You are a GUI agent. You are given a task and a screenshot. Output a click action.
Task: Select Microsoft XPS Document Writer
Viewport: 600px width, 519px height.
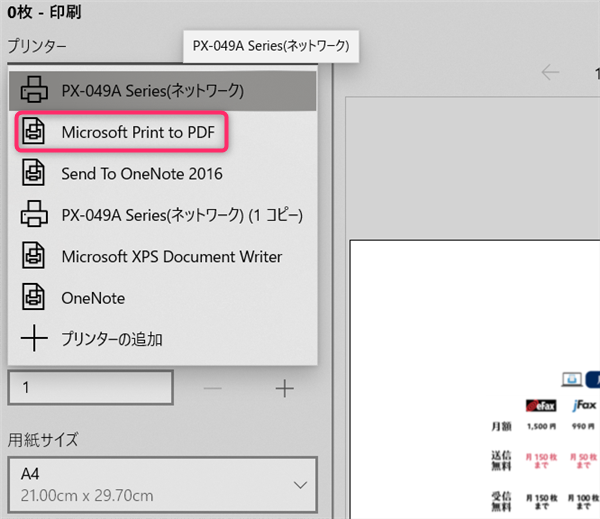(x=163, y=256)
